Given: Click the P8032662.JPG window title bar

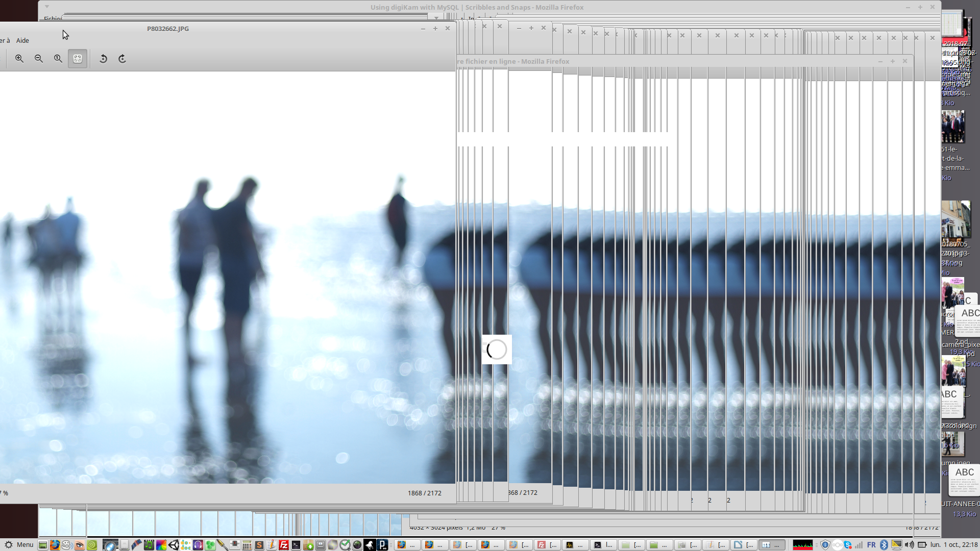Looking at the screenshot, I should [168, 29].
